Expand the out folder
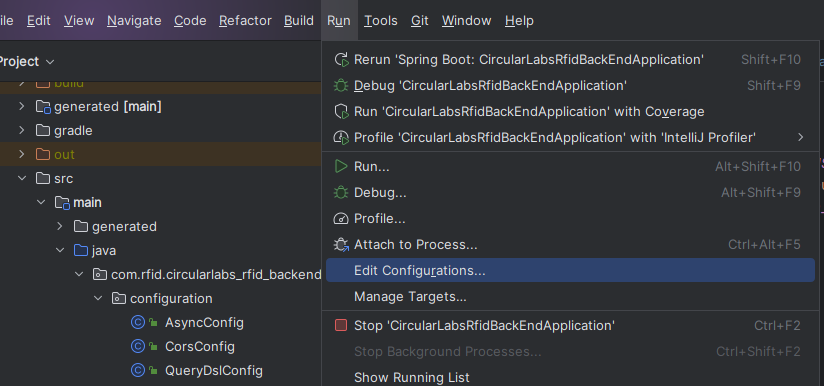The height and width of the screenshot is (386, 824). click(22, 154)
